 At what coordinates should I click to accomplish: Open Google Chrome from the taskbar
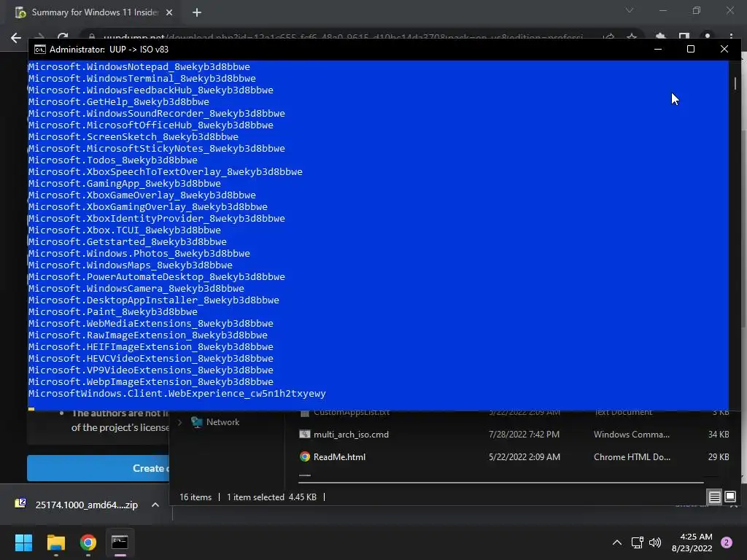pyautogui.click(x=88, y=542)
